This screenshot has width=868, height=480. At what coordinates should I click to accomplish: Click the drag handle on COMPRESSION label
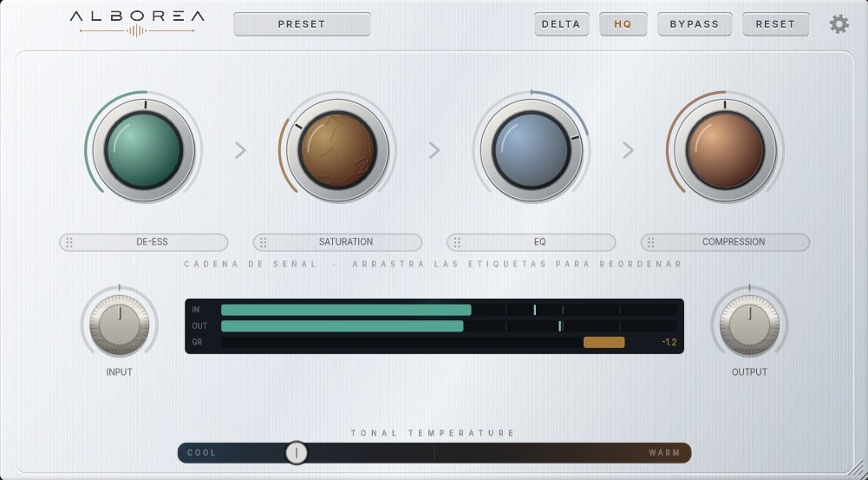tap(650, 242)
